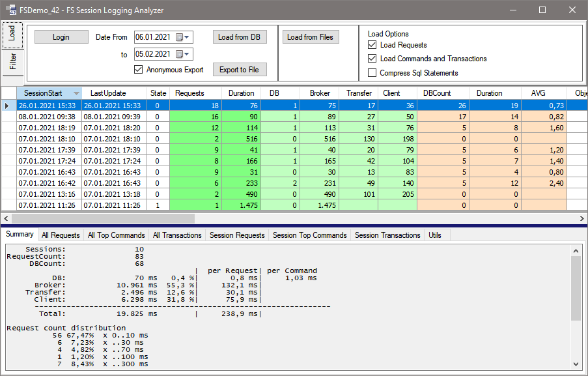Click the Client cell showing 205

tap(397, 194)
